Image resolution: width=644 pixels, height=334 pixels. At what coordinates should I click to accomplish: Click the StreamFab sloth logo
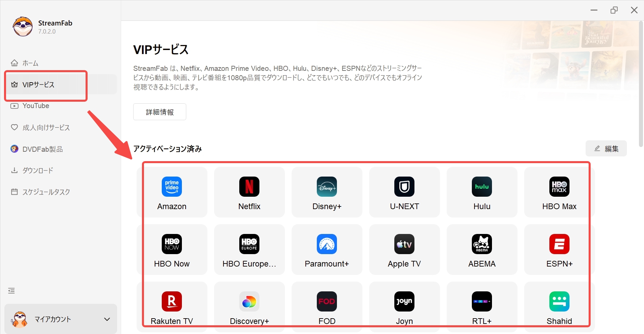23,27
